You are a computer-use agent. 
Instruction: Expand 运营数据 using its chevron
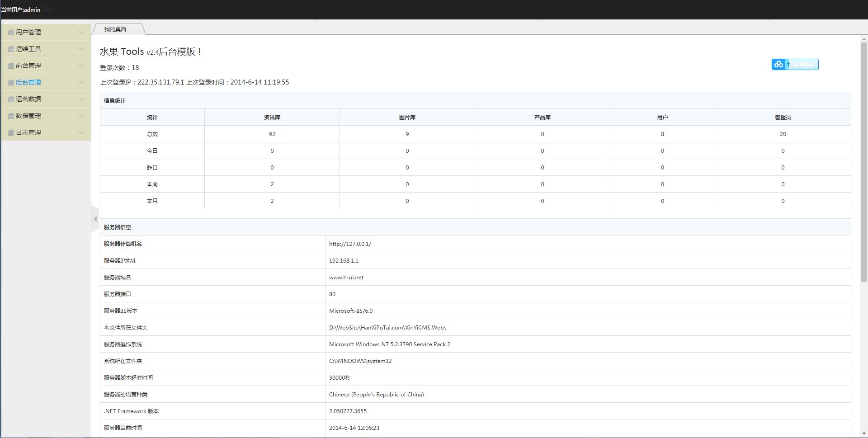pyautogui.click(x=81, y=99)
